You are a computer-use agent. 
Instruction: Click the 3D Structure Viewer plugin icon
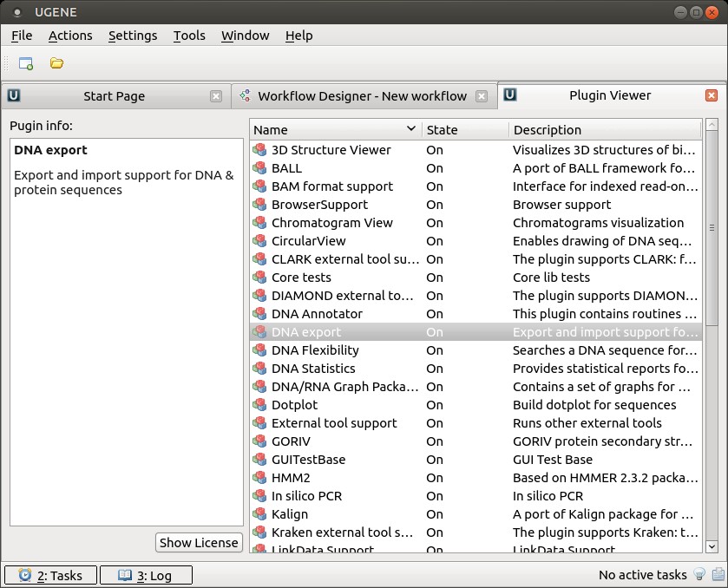[259, 150]
